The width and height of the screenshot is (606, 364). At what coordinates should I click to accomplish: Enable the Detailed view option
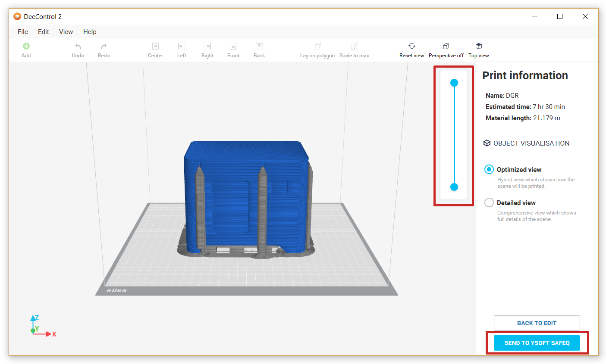[489, 202]
